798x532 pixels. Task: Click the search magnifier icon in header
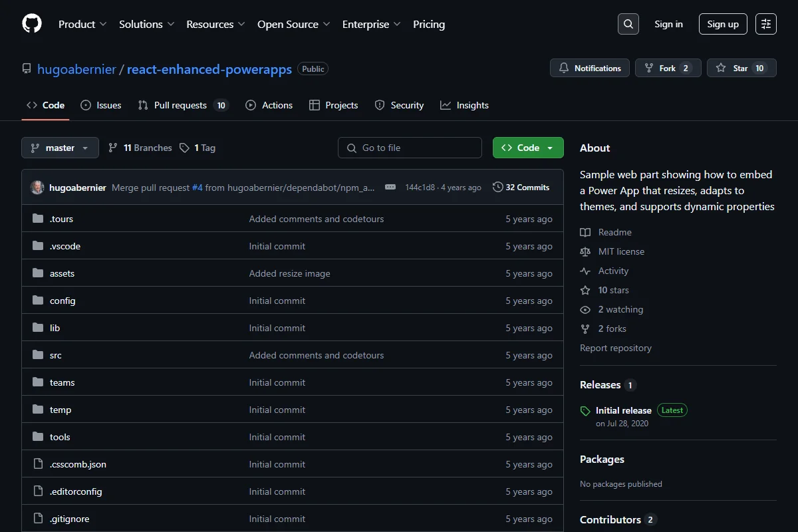click(x=628, y=24)
